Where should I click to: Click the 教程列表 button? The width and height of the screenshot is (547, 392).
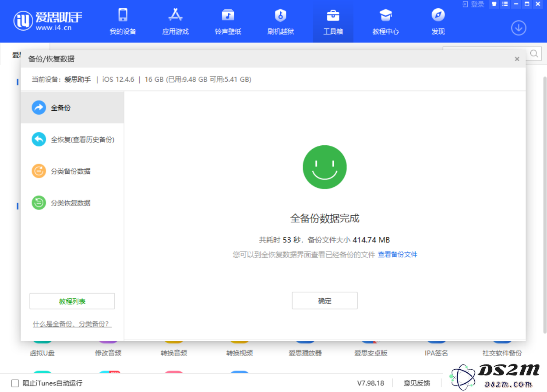[72, 301]
